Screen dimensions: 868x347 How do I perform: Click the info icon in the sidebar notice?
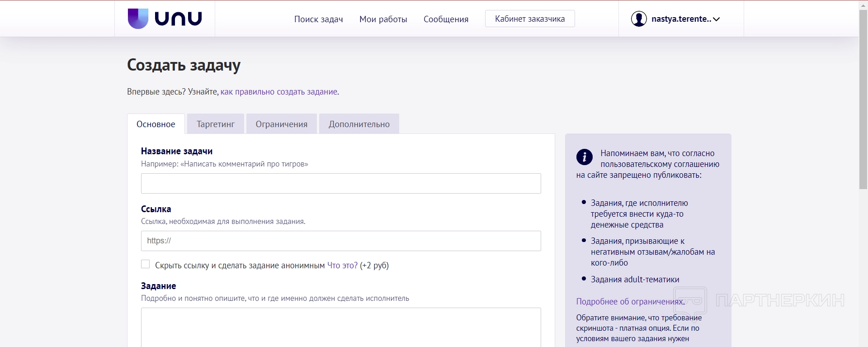click(584, 157)
